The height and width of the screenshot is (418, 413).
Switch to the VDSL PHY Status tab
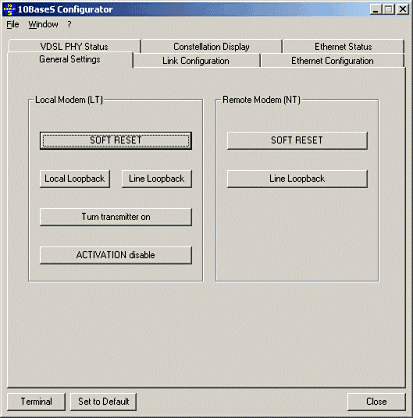point(74,46)
